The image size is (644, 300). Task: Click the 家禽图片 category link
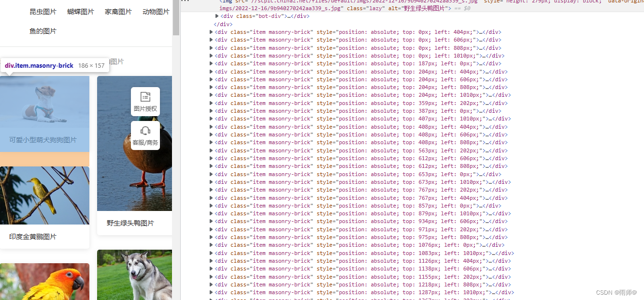tap(118, 11)
